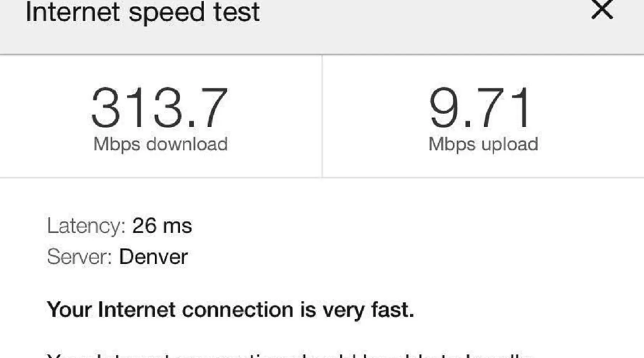The height and width of the screenshot is (358, 644).
Task: Click the "Mbps upload" label
Action: pos(483,144)
